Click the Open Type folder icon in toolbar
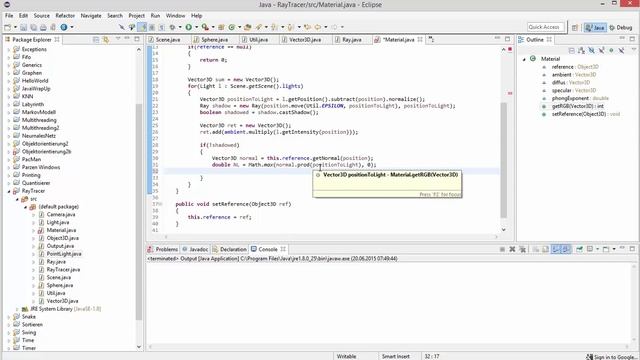 coord(247,27)
